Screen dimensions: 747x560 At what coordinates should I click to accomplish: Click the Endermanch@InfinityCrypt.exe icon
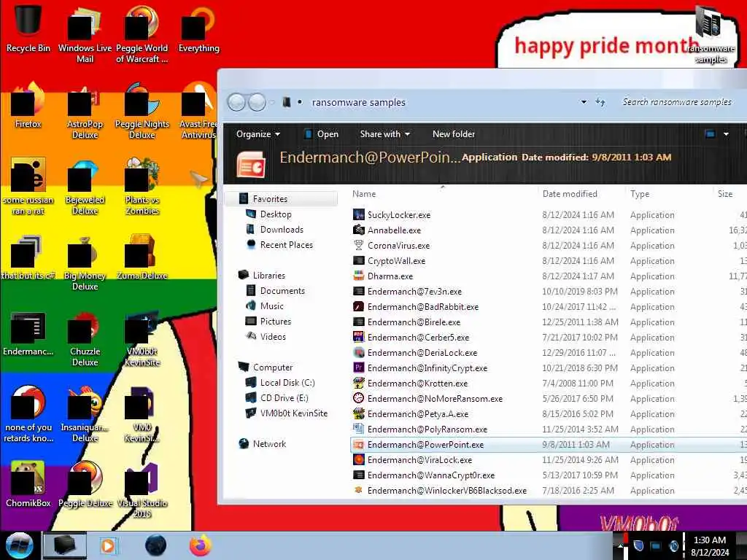click(358, 367)
